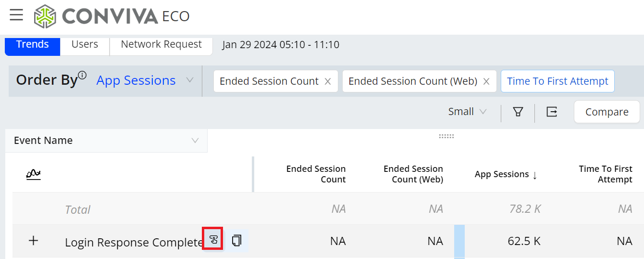Switch to the Network Request tab
This screenshot has height=259, width=644.
[161, 44]
